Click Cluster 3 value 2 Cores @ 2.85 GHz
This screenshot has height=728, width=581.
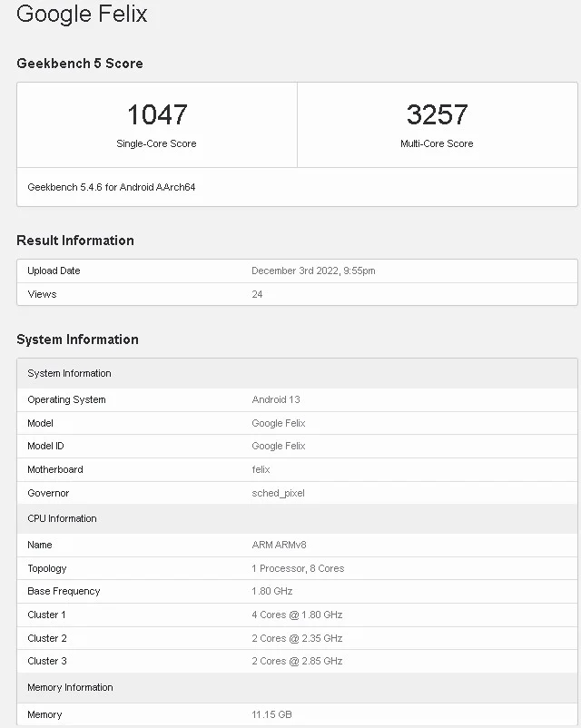297,661
